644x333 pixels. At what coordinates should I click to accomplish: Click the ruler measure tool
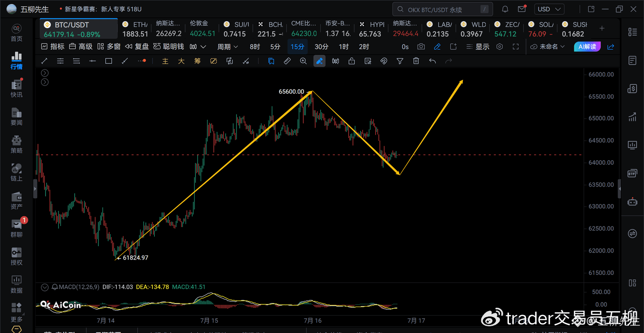click(x=287, y=61)
